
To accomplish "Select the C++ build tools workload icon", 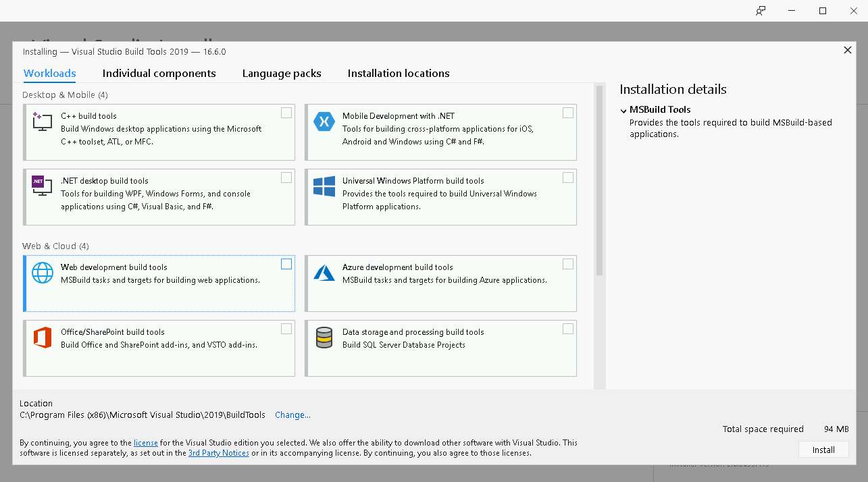I will click(41, 122).
